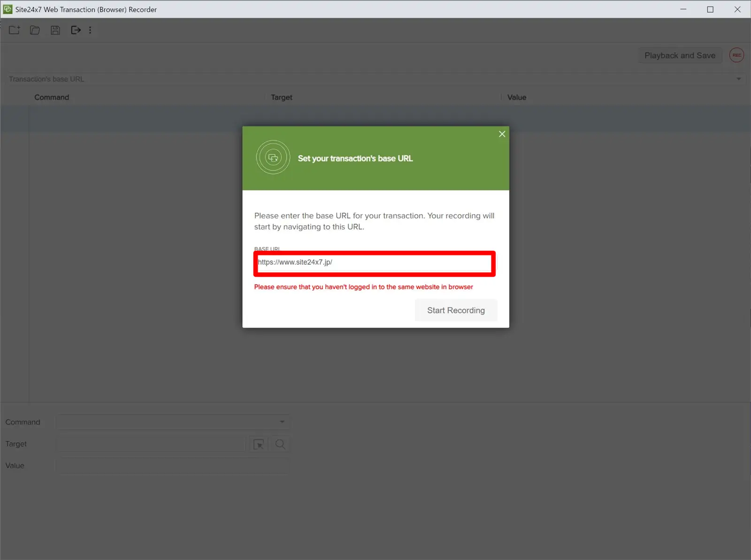751x560 pixels.
Task: Click the Target input field
Action: pos(151,444)
